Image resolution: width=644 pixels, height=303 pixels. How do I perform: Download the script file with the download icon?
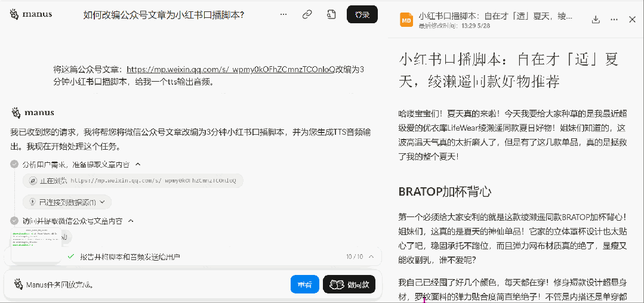[x=595, y=20]
